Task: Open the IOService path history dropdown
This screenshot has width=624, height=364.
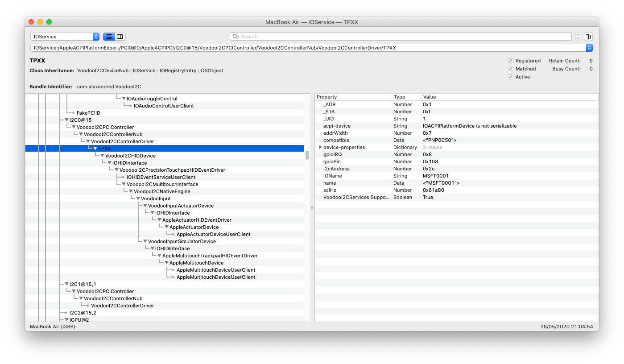Action: pyautogui.click(x=589, y=48)
